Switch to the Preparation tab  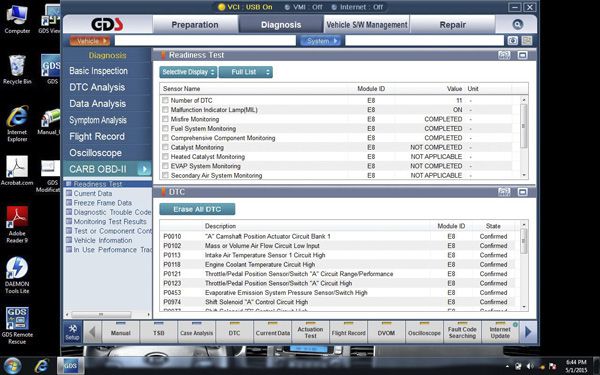tap(195, 25)
